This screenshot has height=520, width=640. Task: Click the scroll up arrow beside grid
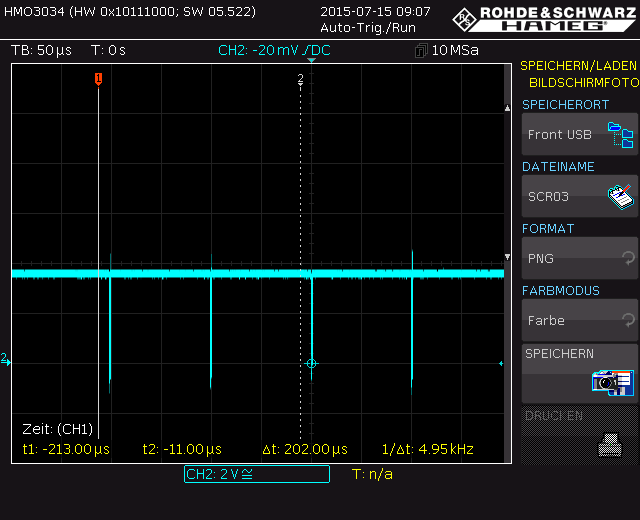507,108
